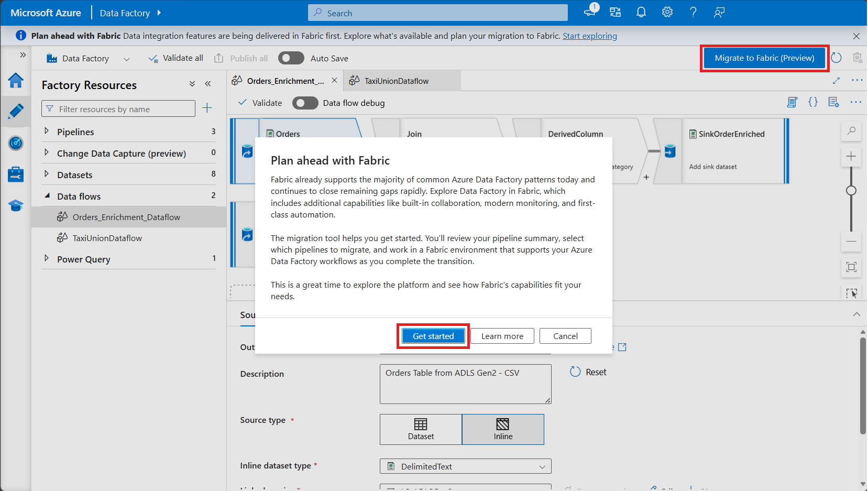Click Cancel in the Fabric dialog

tap(565, 336)
